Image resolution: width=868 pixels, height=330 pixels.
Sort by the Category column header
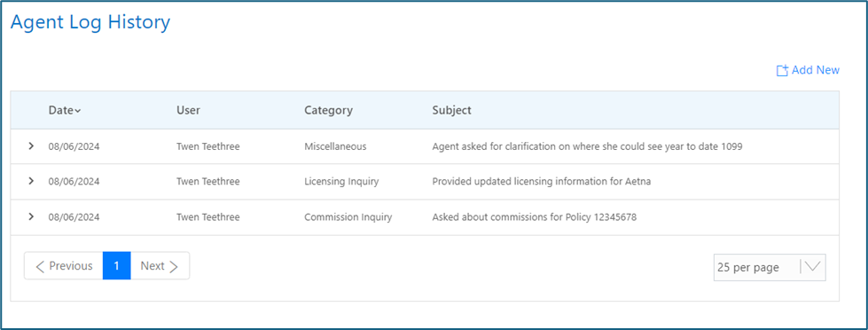click(328, 110)
